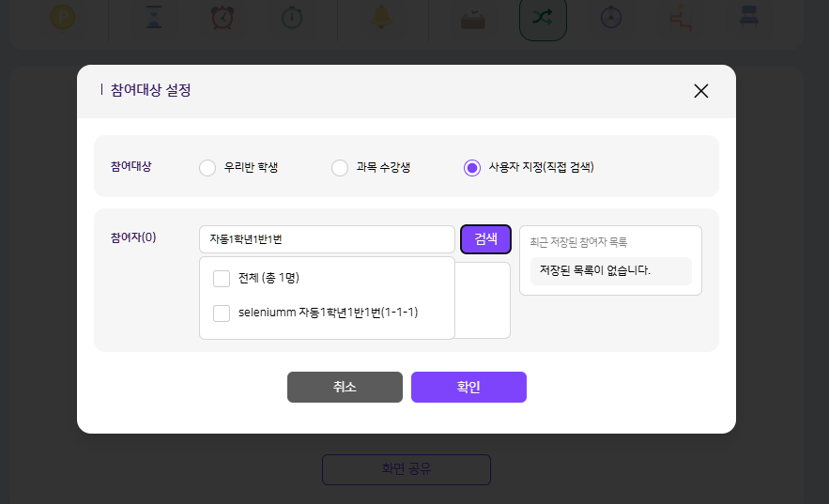The image size is (829, 504).
Task: Select the 과목 수강생 radio option
Action: point(340,168)
